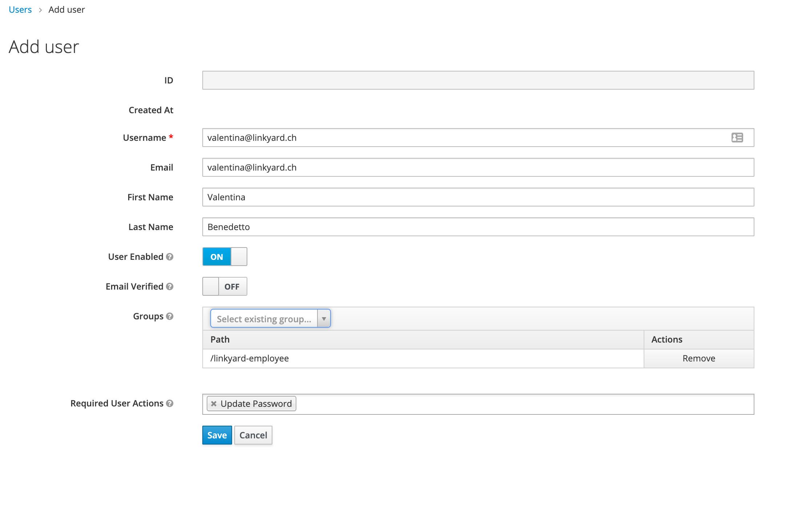The width and height of the screenshot is (802, 532).
Task: Click into the Email input field
Action: tap(478, 167)
